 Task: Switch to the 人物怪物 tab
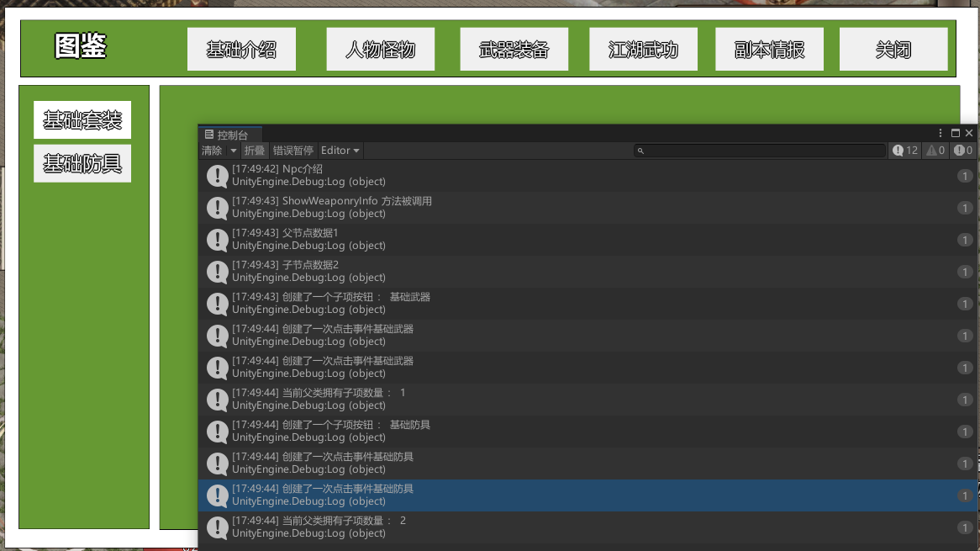click(x=380, y=49)
